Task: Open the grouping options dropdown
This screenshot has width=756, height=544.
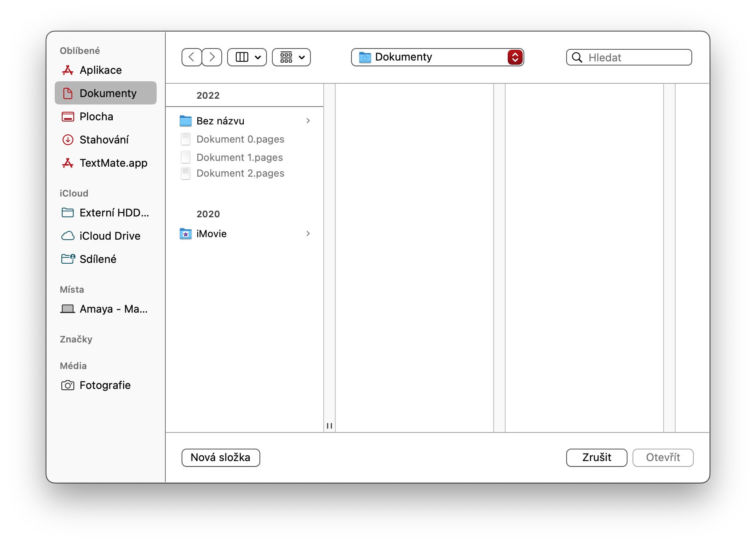Action: (291, 57)
